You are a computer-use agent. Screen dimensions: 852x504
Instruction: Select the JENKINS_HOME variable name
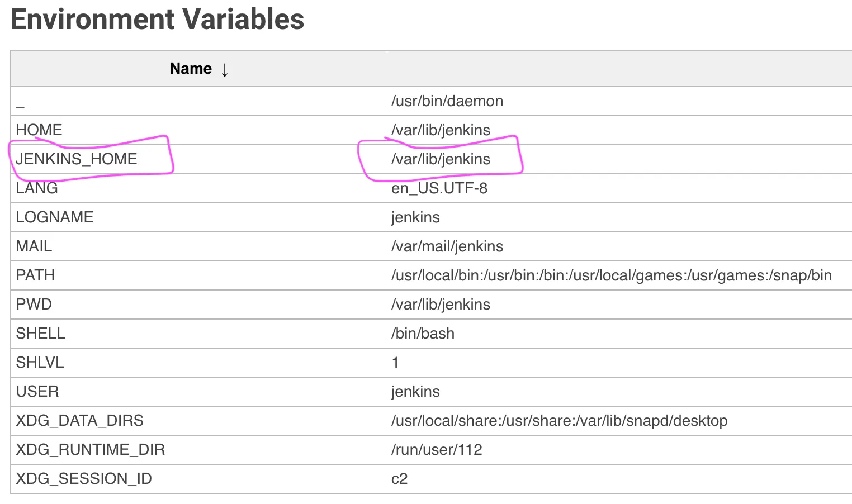tap(77, 159)
